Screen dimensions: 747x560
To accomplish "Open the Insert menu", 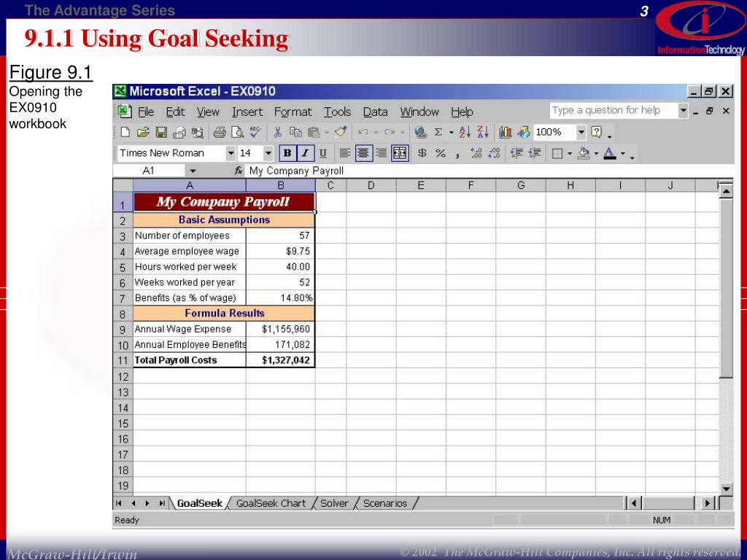I will 247,112.
